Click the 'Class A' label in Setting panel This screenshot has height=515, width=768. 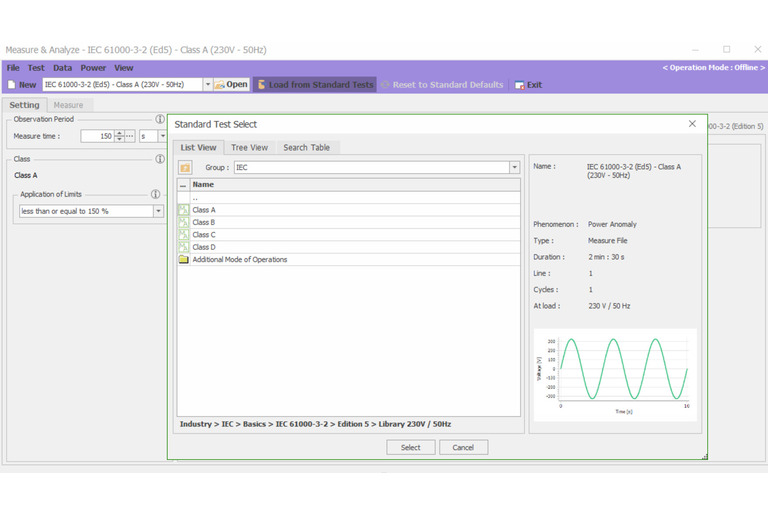[x=25, y=175]
